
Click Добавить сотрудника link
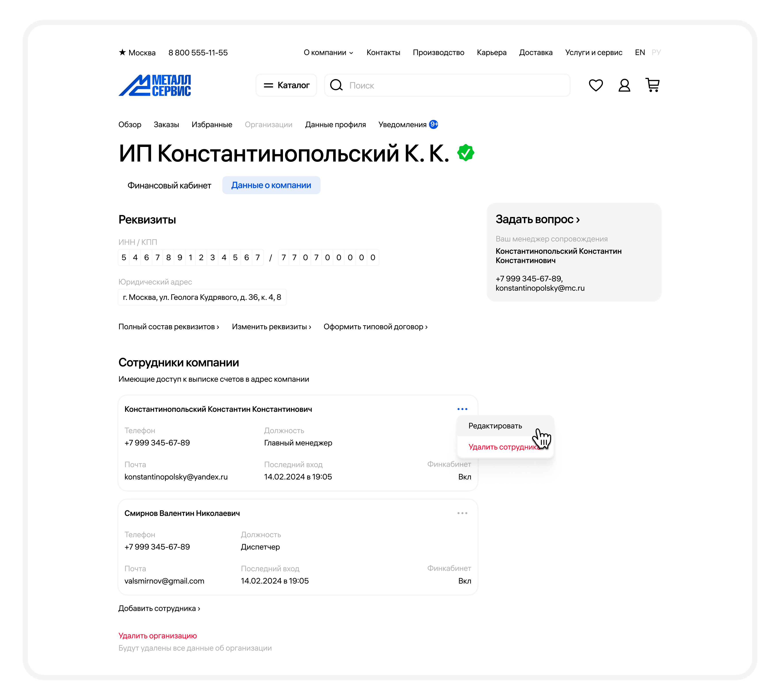159,608
